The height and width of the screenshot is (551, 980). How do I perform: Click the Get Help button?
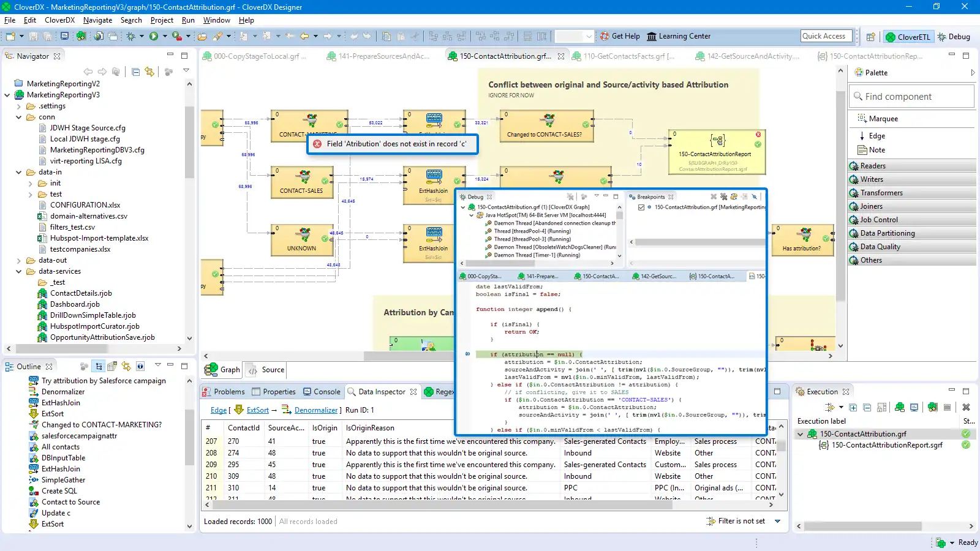[x=620, y=36]
